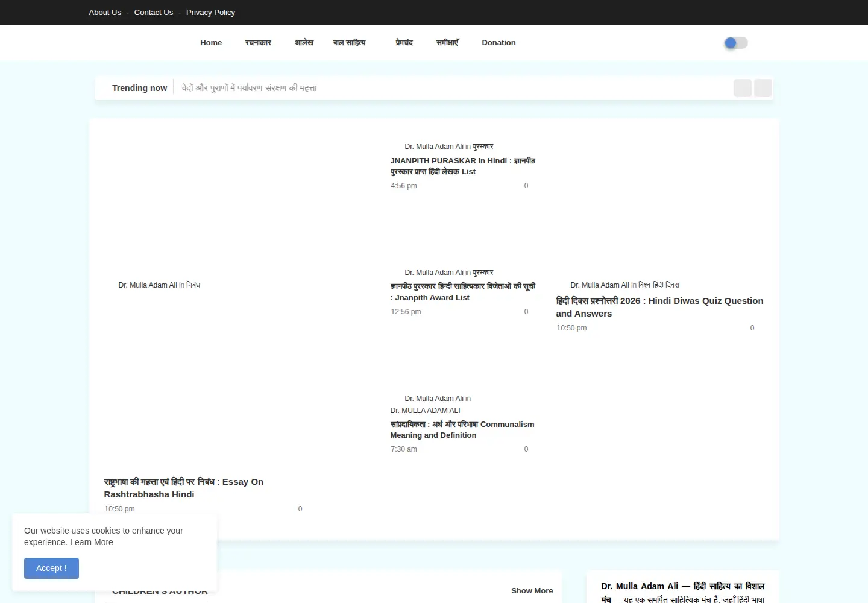Open the Privacy Policy link
The width and height of the screenshot is (868, 603).
pos(210,12)
